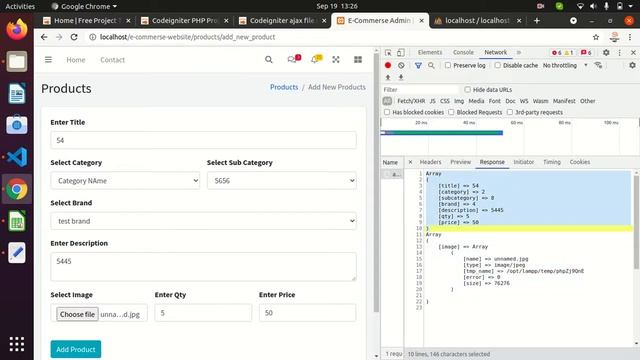Click the Enter Description textarea
This screenshot has width=640, height=360.
203,267
